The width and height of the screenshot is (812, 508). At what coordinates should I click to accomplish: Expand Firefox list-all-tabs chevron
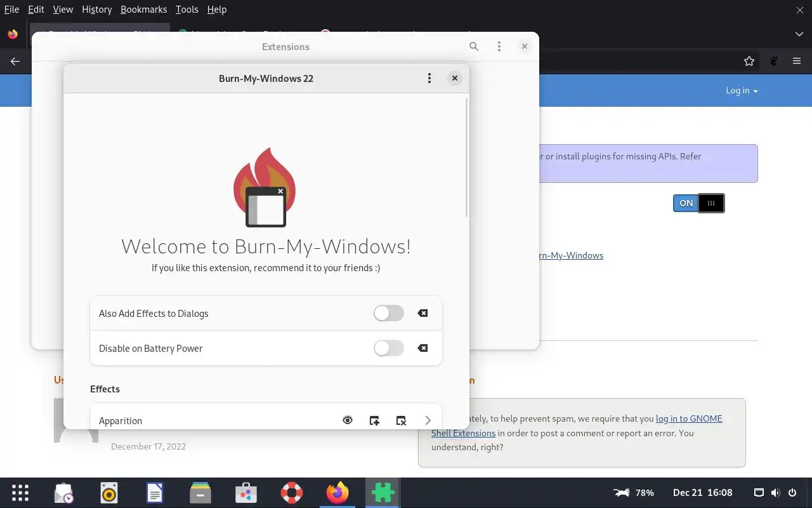[799, 34]
